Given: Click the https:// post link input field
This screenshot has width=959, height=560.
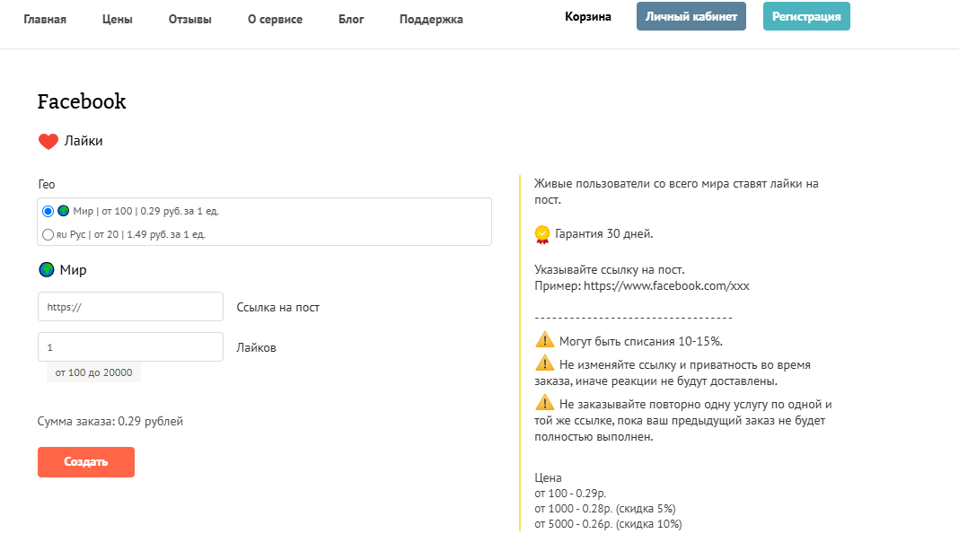Looking at the screenshot, I should click(x=130, y=307).
